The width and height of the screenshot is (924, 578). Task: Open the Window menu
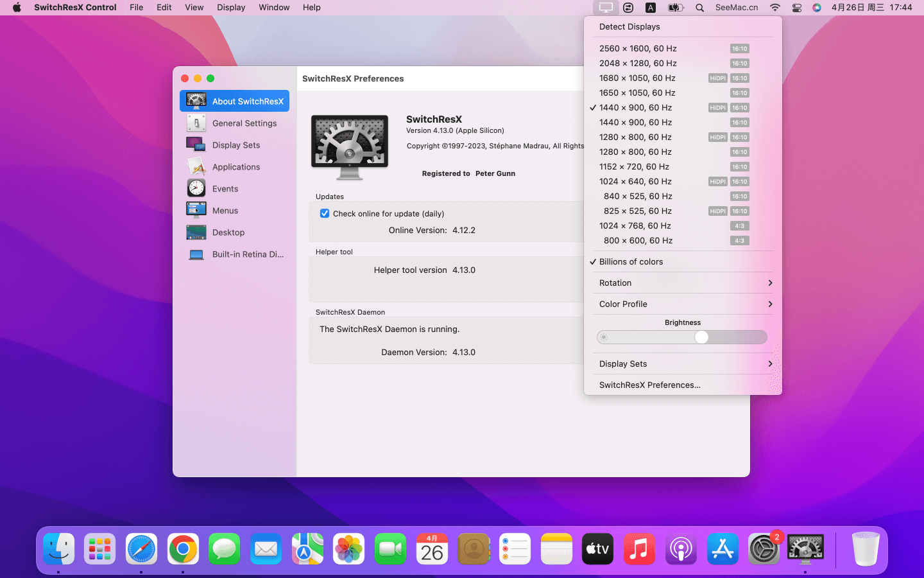(x=274, y=8)
